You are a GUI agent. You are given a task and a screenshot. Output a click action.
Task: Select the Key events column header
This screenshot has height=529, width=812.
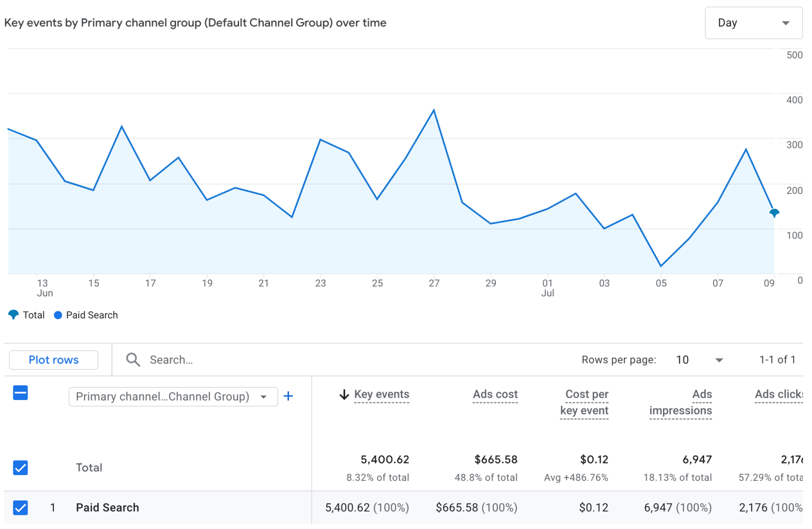[x=382, y=394]
